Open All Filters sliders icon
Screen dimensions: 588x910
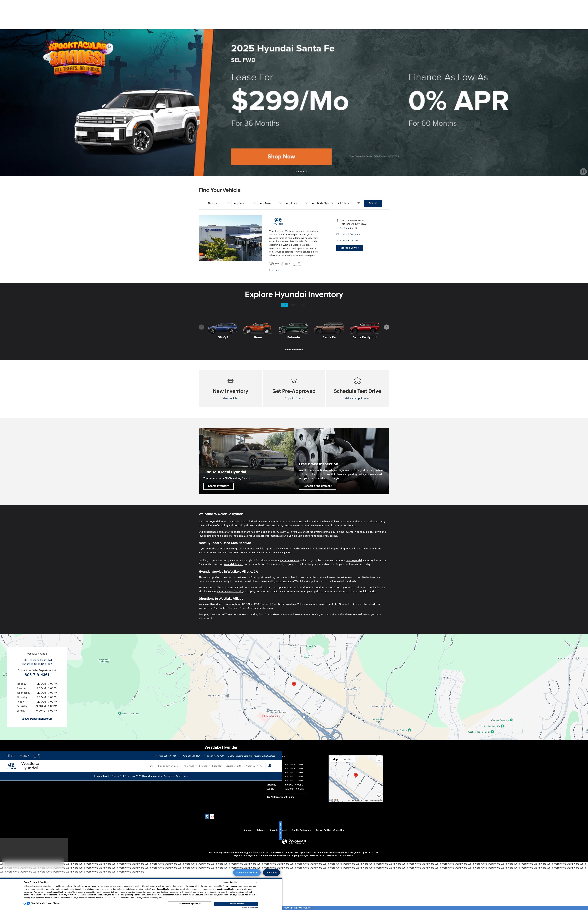tap(359, 203)
